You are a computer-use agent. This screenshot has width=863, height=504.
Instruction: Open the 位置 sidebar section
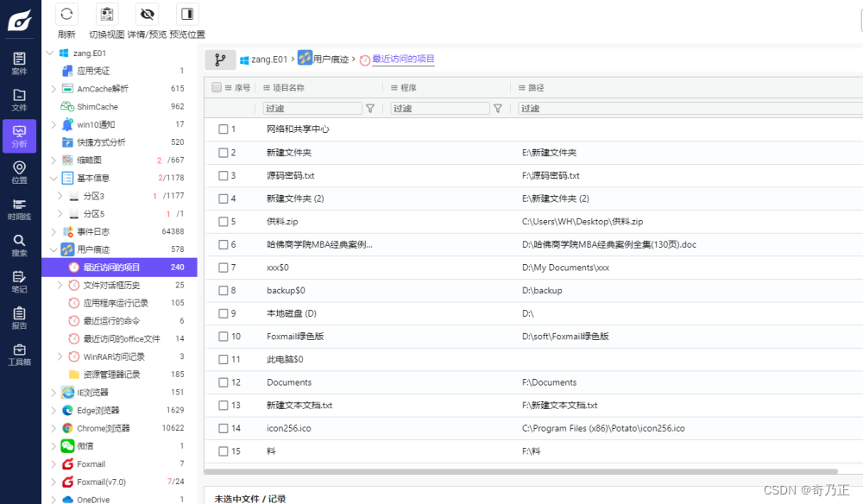coord(19,173)
